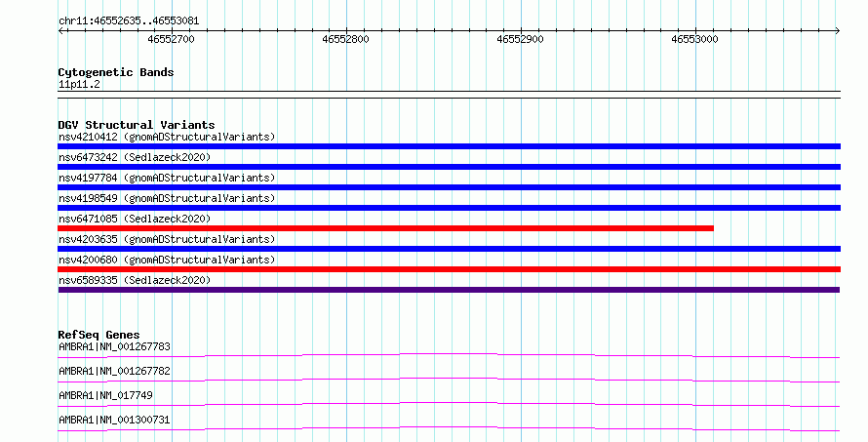This screenshot has width=868, height=442.
Task: Click transcript label AMBRA1|NM_001267782
Action: point(114,371)
